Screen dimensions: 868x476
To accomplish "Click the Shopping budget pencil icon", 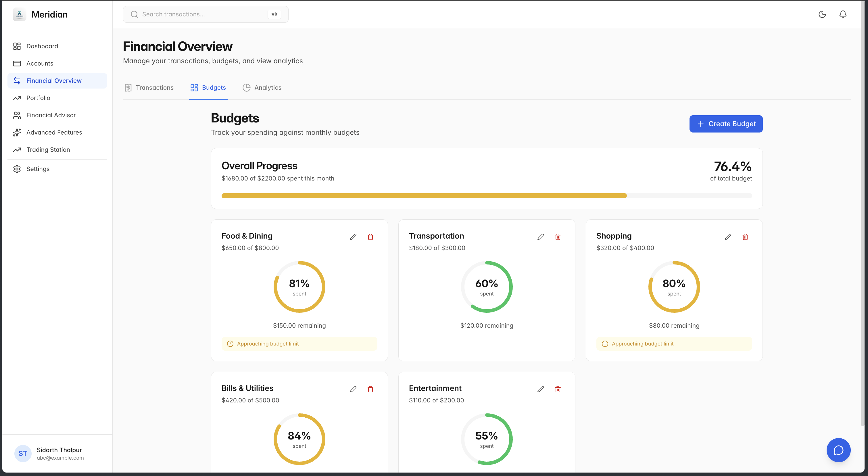I will point(728,237).
